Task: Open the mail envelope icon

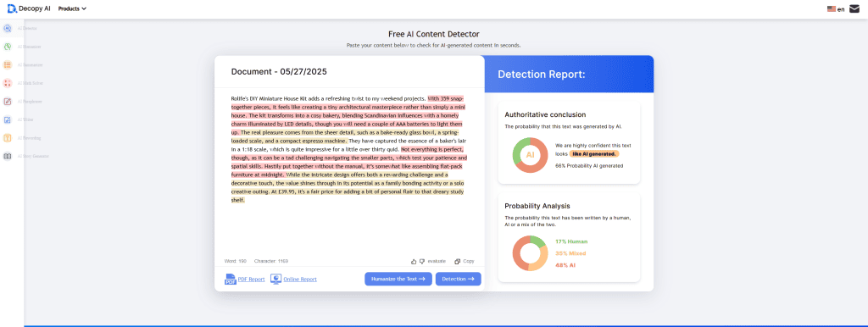Action: pos(854,8)
